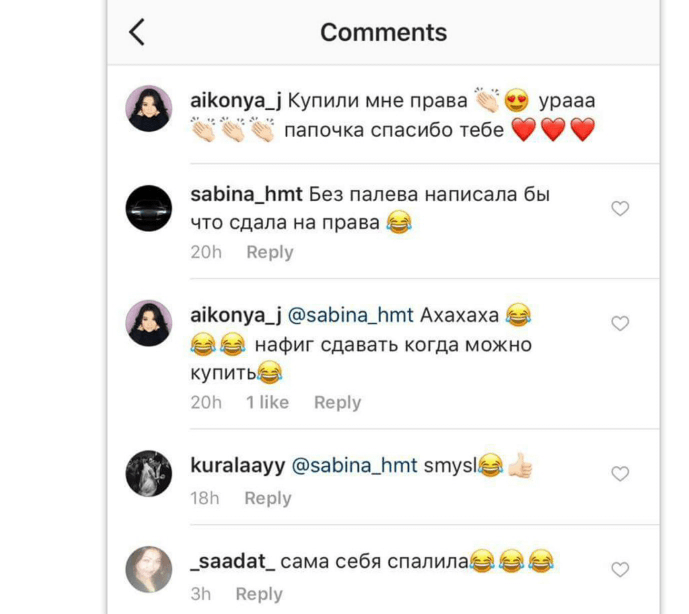Open kuralaayy's black-and-white profile picture
The width and height of the screenshot is (689, 614).
tap(149, 473)
